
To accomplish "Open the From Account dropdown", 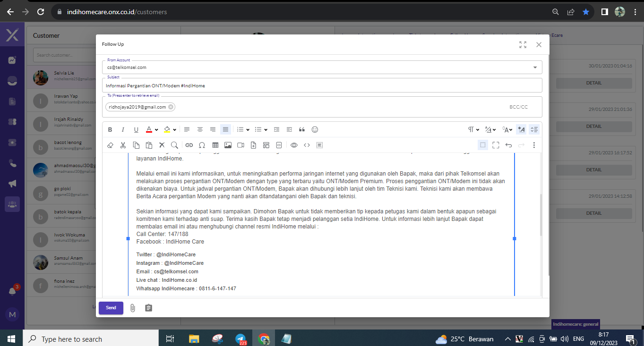I will coord(322,68).
